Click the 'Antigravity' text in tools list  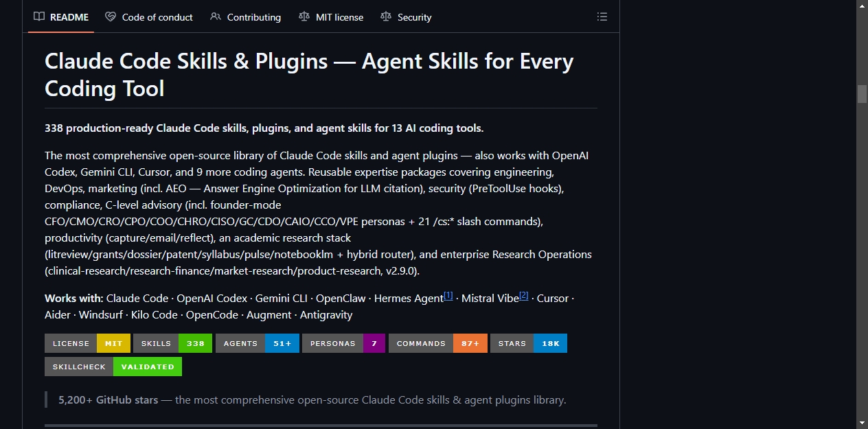tap(326, 315)
